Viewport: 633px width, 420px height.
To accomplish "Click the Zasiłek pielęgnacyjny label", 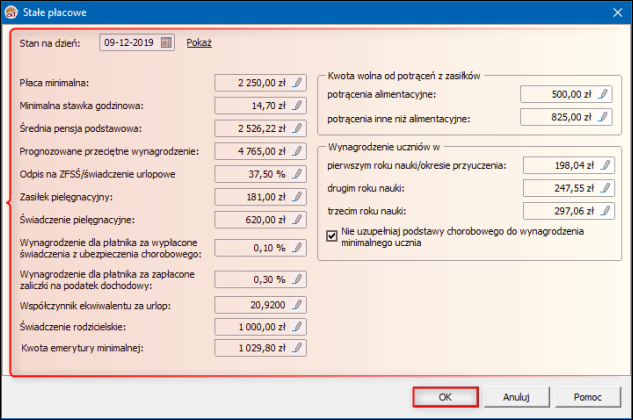I will pyautogui.click(x=66, y=197).
